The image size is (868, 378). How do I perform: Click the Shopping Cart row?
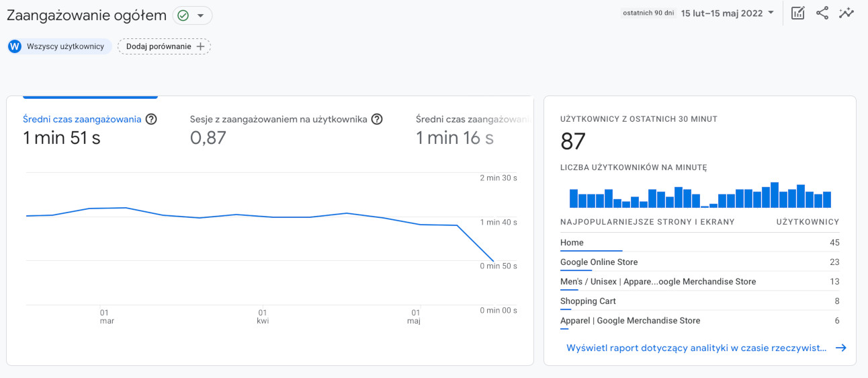(700, 301)
